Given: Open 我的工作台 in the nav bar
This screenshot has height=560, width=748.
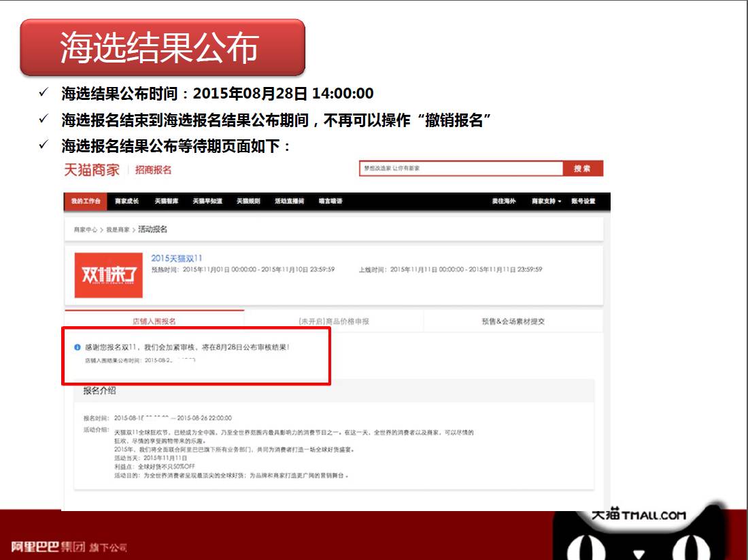Looking at the screenshot, I should [x=86, y=201].
